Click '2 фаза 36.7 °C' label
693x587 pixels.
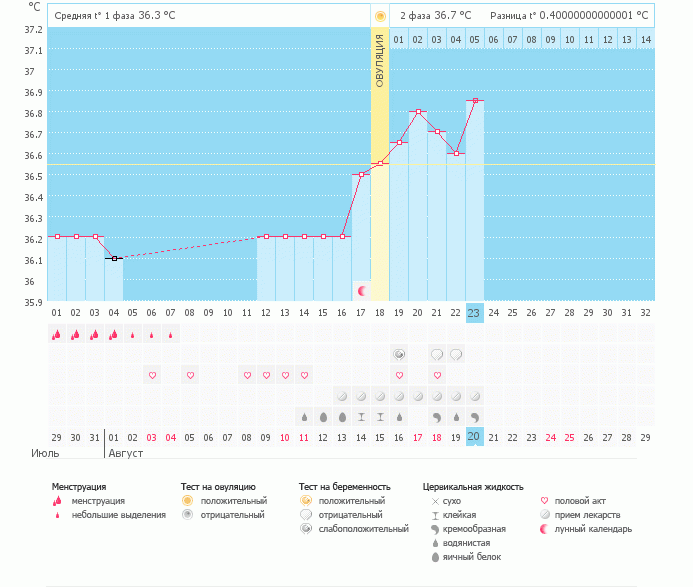(436, 15)
